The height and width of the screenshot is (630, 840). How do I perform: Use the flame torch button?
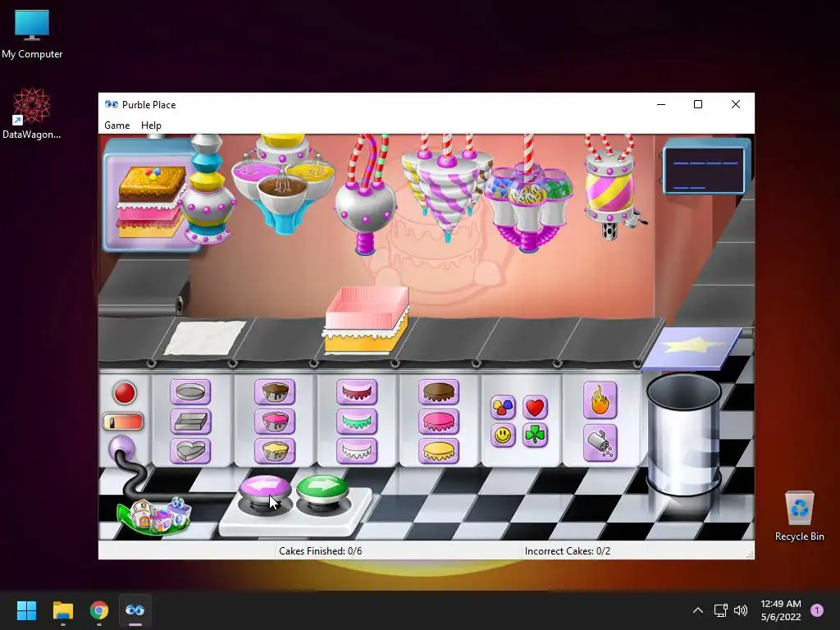tap(600, 400)
